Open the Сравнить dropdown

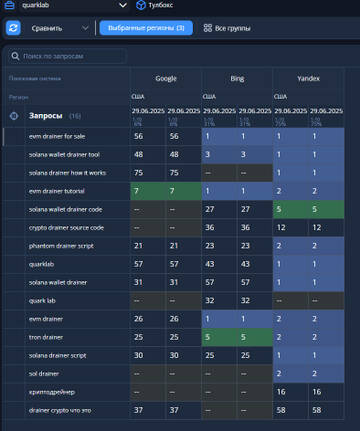click(60, 28)
